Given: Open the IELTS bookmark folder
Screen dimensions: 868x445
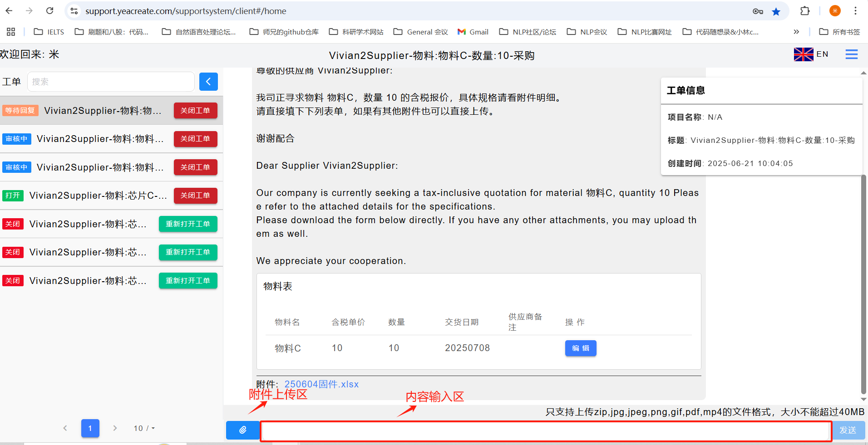Looking at the screenshot, I should click(x=49, y=32).
